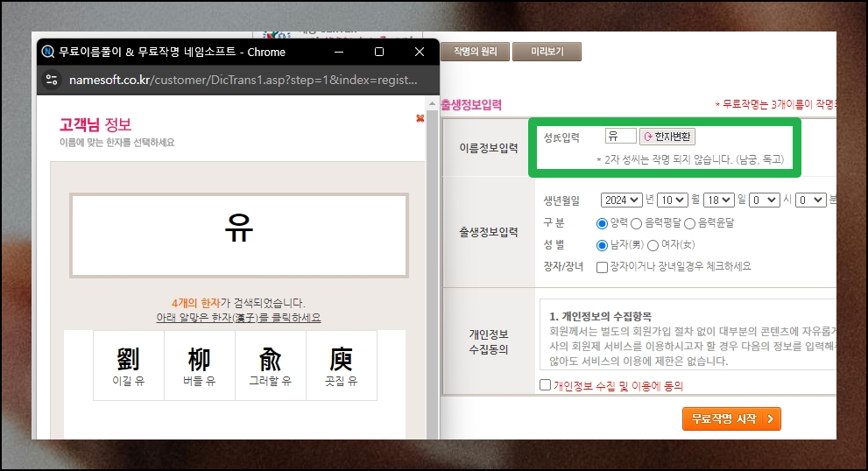
Task: Click the 4개의 한자가 검색되었습니다 text
Action: coord(238,303)
